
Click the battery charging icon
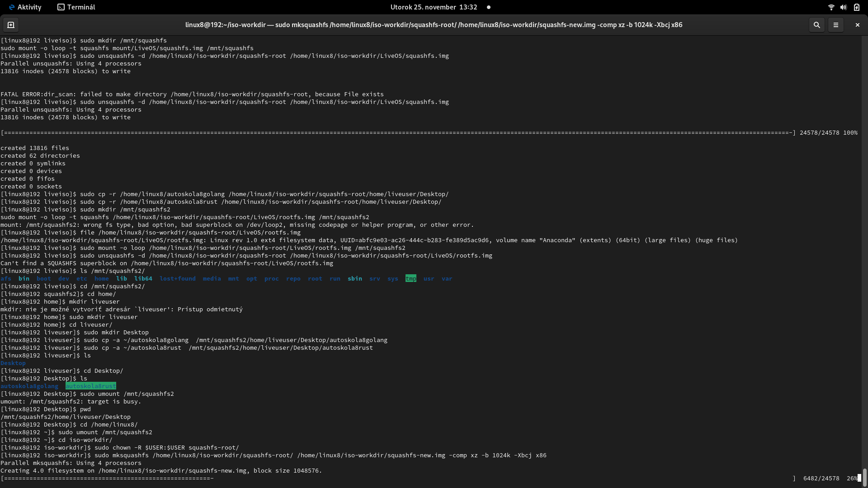coord(857,7)
